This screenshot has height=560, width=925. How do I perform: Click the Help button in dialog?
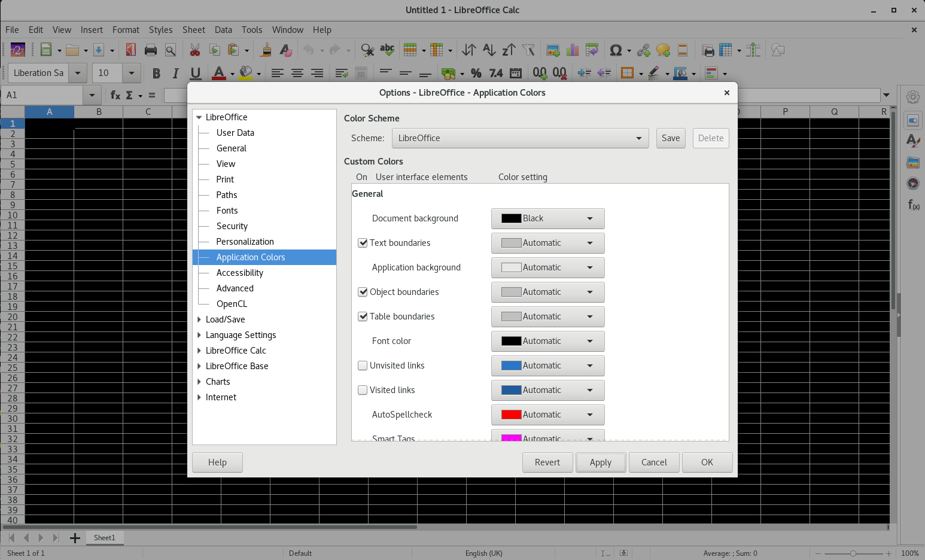tap(217, 462)
